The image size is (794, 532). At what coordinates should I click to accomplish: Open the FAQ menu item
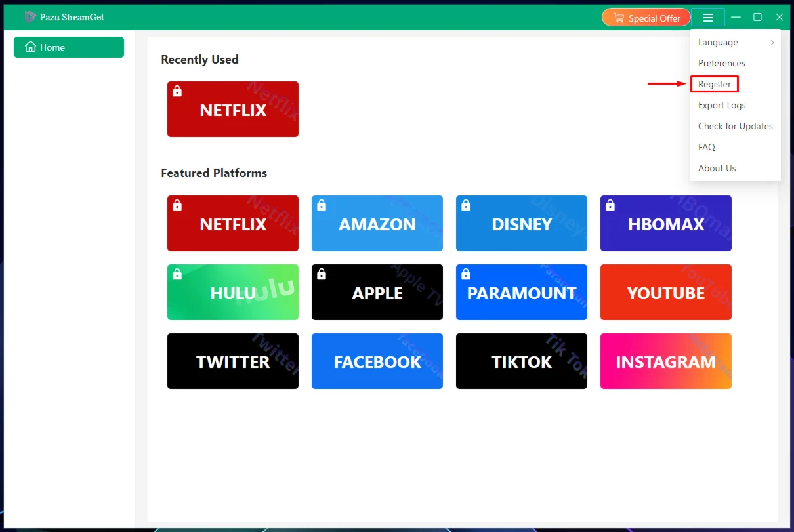736,147
